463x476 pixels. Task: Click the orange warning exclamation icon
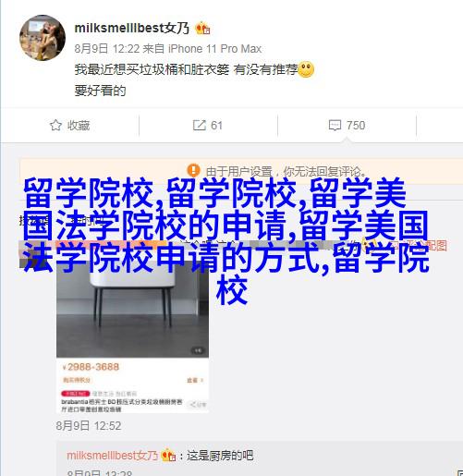(193, 170)
